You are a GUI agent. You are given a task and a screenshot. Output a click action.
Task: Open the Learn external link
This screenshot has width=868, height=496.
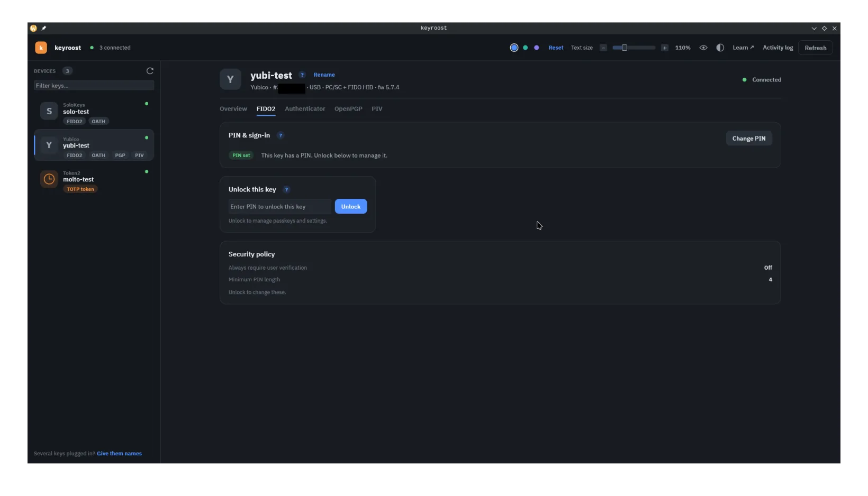(743, 48)
